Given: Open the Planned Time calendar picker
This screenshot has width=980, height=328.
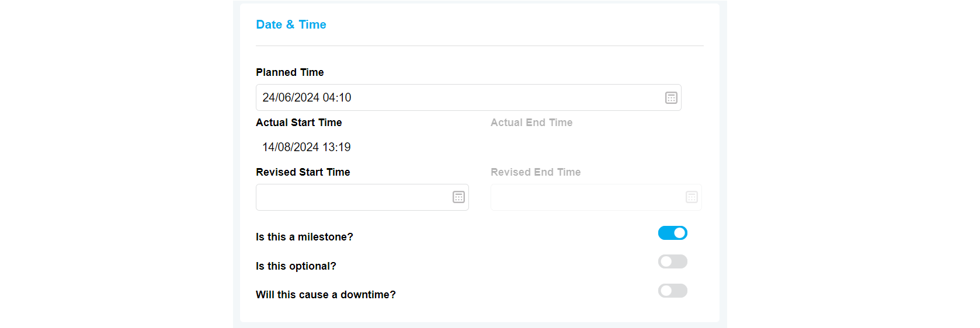Looking at the screenshot, I should point(671,98).
